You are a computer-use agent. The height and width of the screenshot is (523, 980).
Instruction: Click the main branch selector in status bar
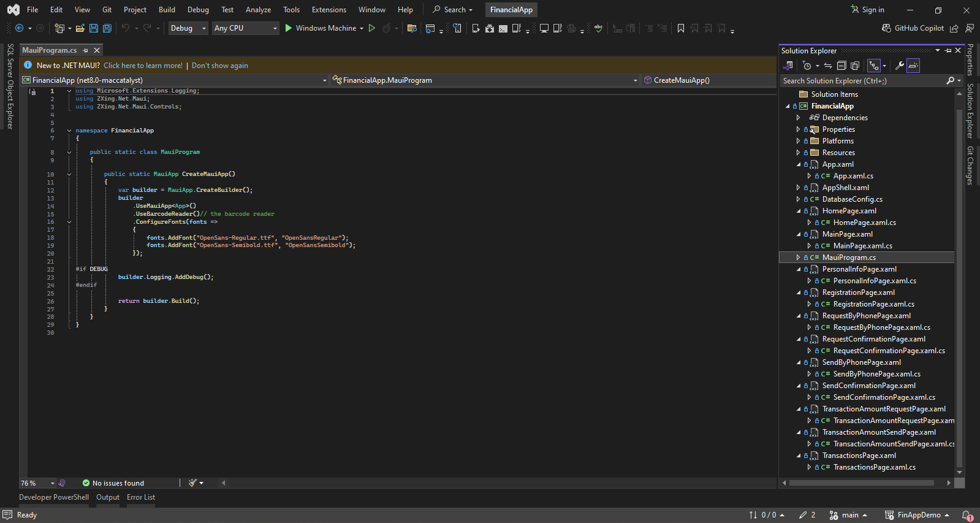pos(848,515)
